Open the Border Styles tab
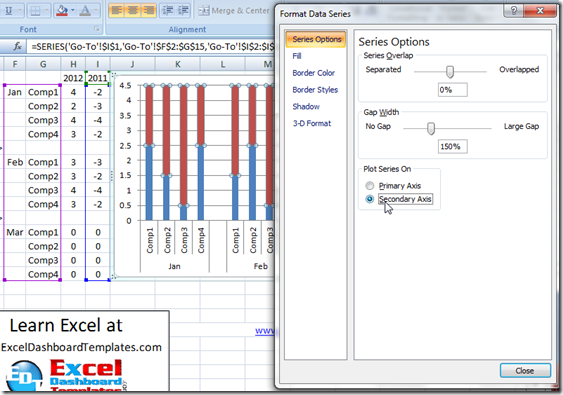The image size is (563, 395). click(315, 90)
